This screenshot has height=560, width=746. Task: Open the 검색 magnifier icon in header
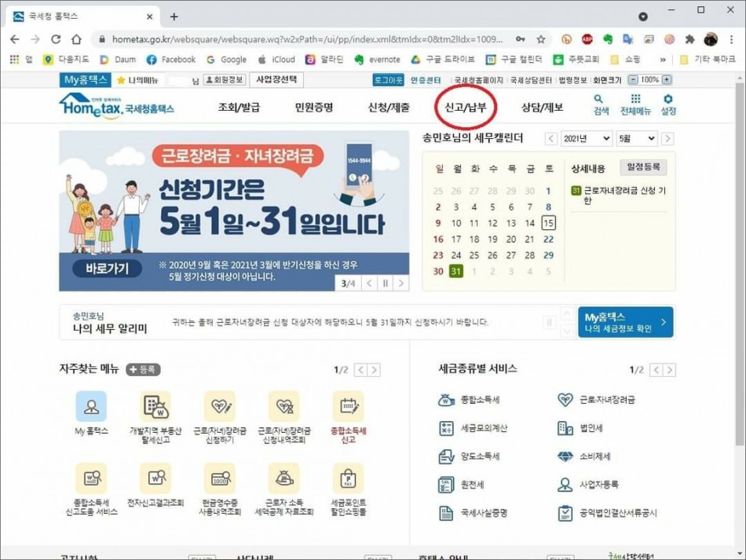tap(601, 101)
